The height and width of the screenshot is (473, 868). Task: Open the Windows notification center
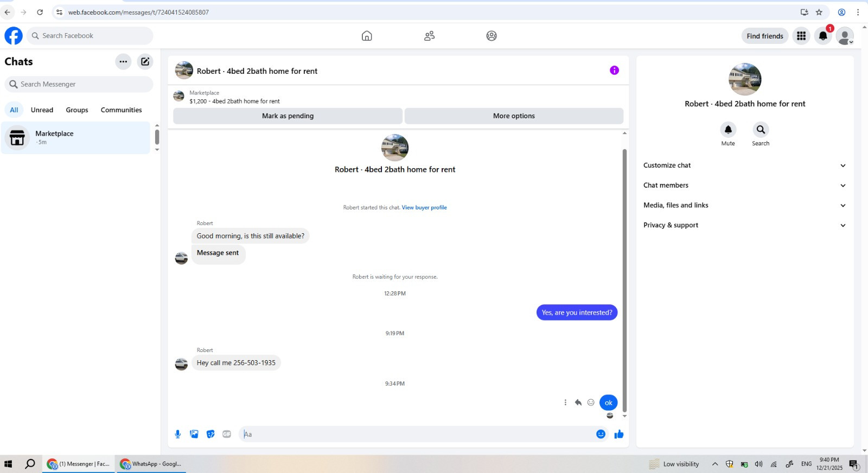pyautogui.click(x=854, y=464)
